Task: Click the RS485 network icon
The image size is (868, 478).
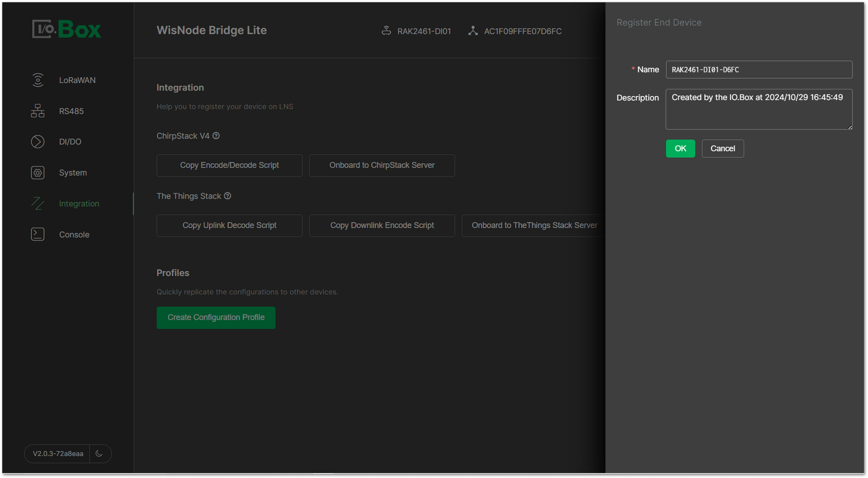Action: (38, 111)
